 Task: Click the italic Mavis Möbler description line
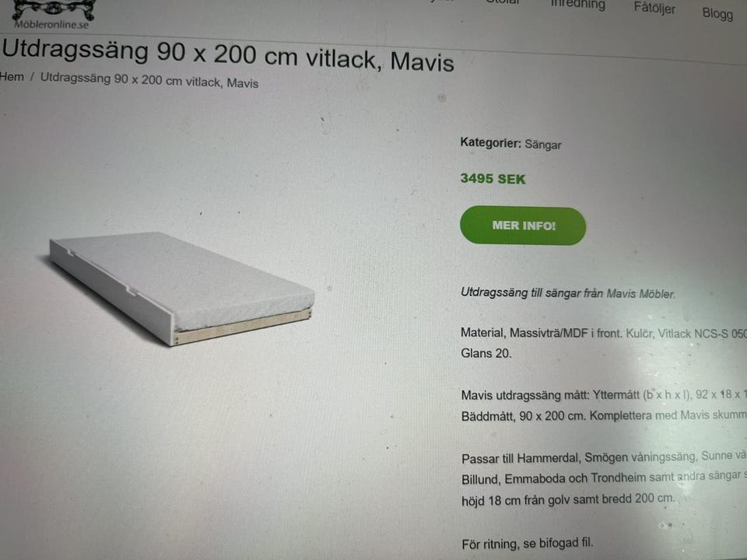pos(568,293)
